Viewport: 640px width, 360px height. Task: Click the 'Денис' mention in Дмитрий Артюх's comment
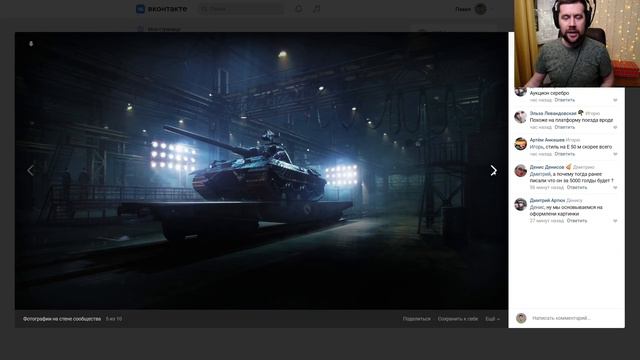[537, 207]
